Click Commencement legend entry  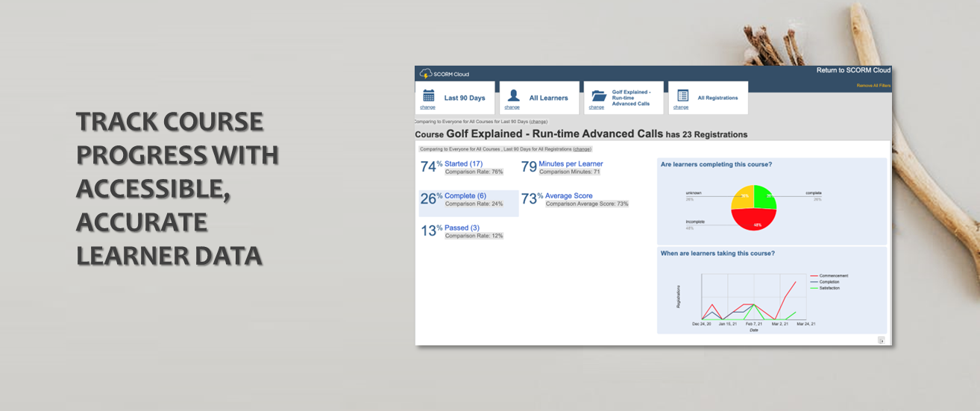(x=828, y=275)
